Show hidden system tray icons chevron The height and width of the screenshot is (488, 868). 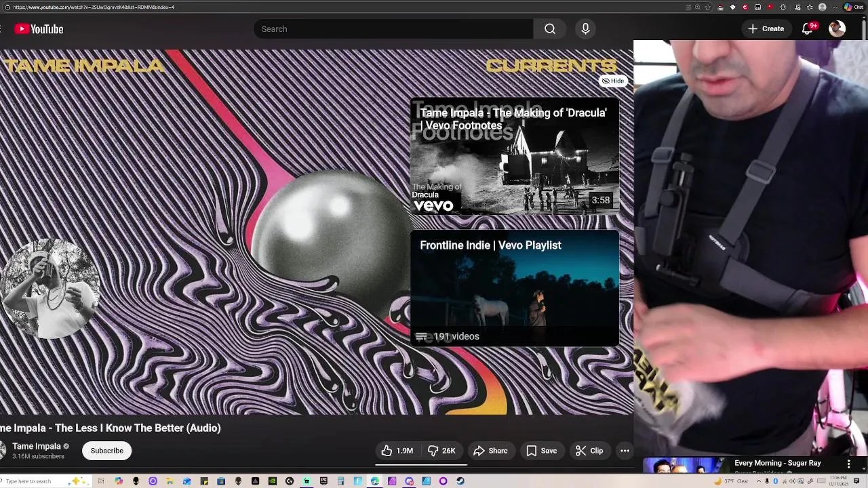759,481
